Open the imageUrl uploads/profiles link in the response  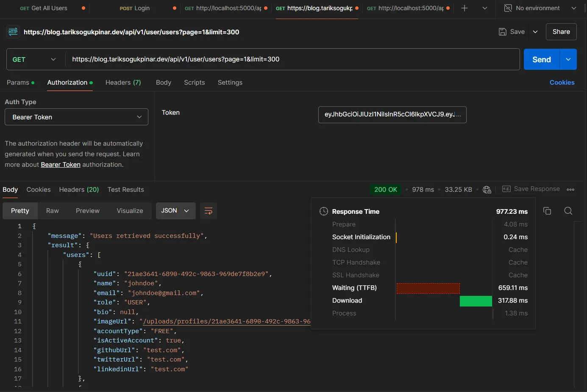tap(227, 321)
